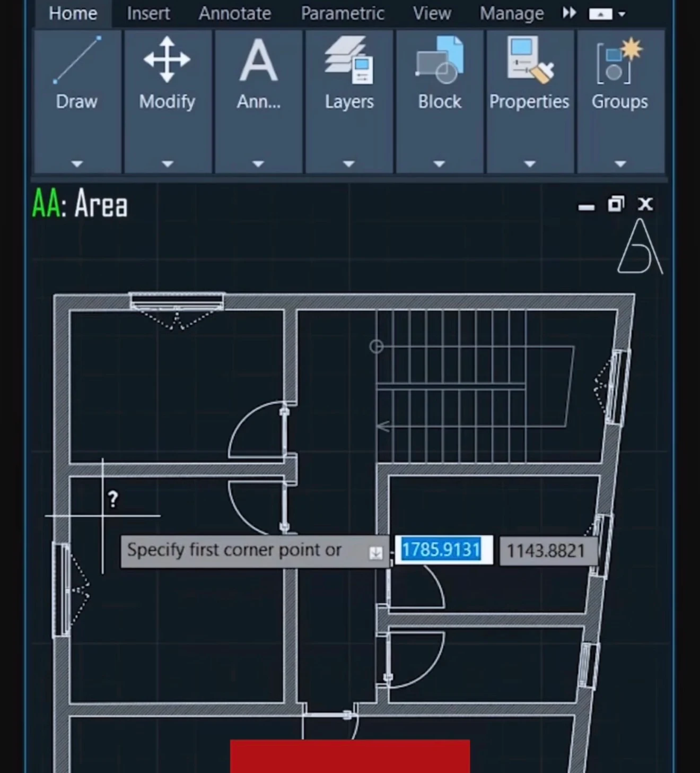Expand the arrow beneath the Draw label
700x773 pixels.
tap(77, 164)
